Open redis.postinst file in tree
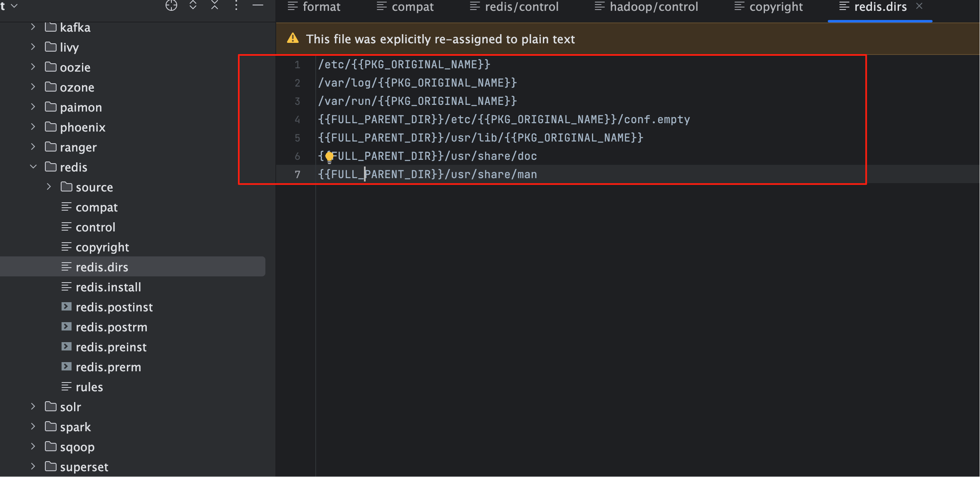This screenshot has height=477, width=980. point(114,307)
